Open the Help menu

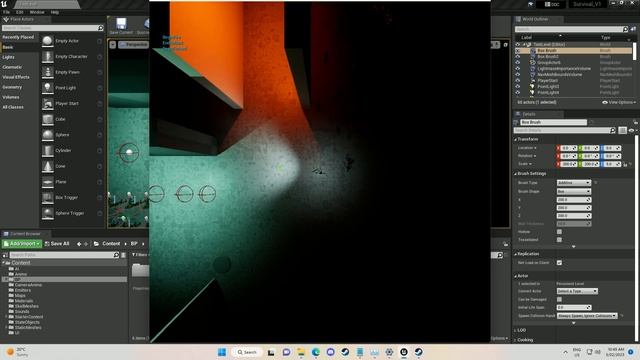(x=55, y=12)
